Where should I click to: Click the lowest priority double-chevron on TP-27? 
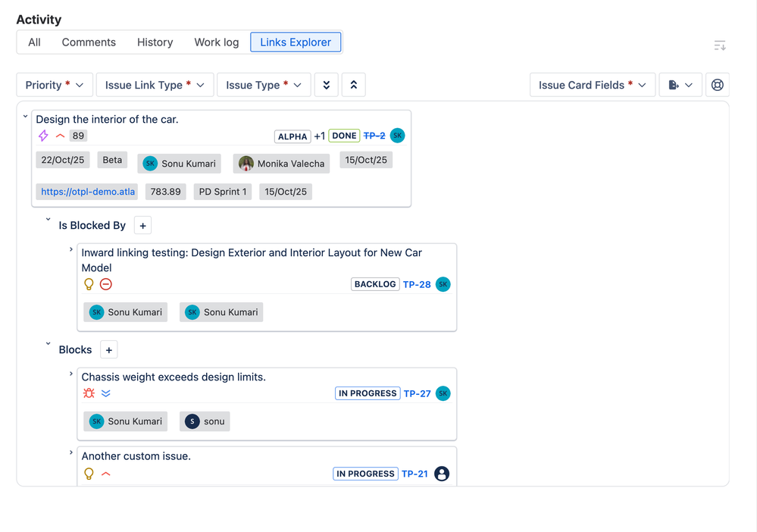tap(106, 393)
